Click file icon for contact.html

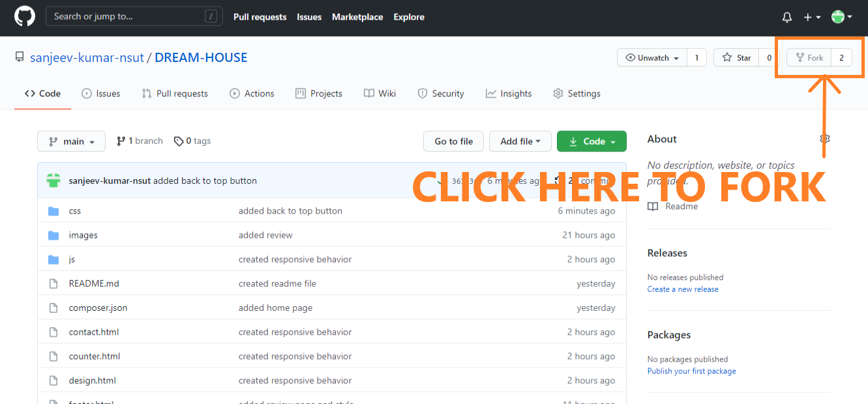(53, 332)
